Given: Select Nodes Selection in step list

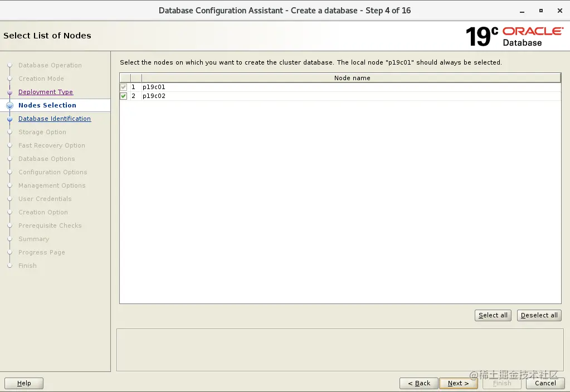Looking at the screenshot, I should coord(47,105).
